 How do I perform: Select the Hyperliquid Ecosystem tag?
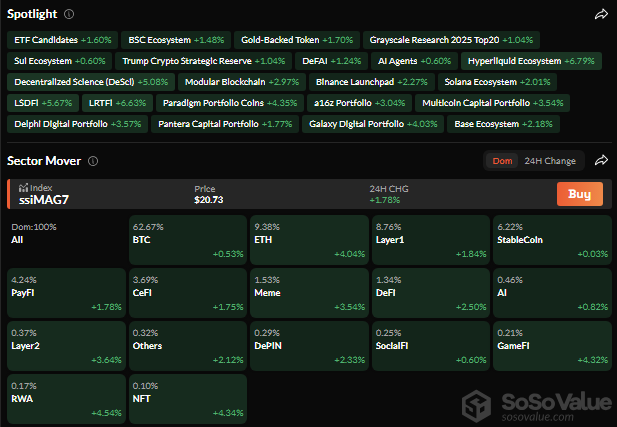pyautogui.click(x=531, y=61)
